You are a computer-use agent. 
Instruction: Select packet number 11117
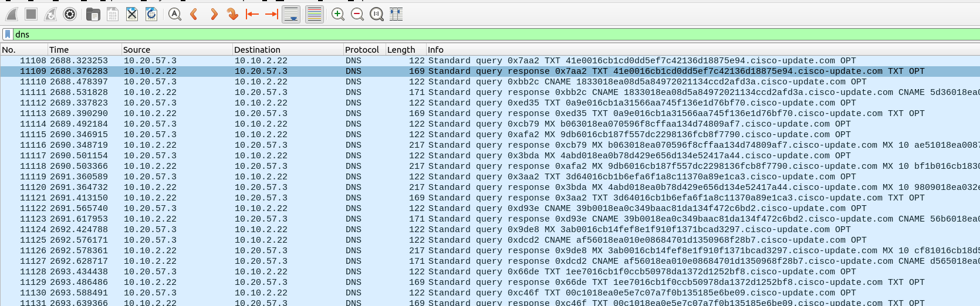[x=490, y=155]
